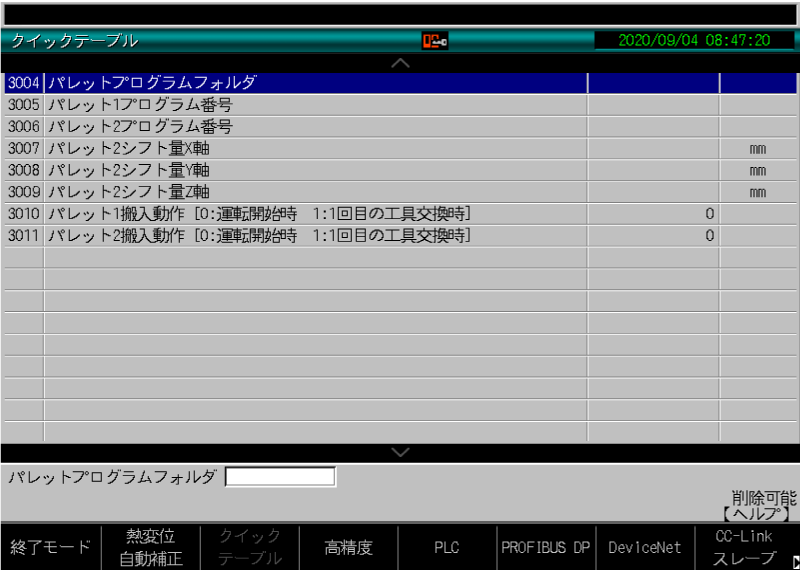Screen dimensions: 800x570
Task: Open the 熱変位自動補正 softkey
Action: pos(151,548)
